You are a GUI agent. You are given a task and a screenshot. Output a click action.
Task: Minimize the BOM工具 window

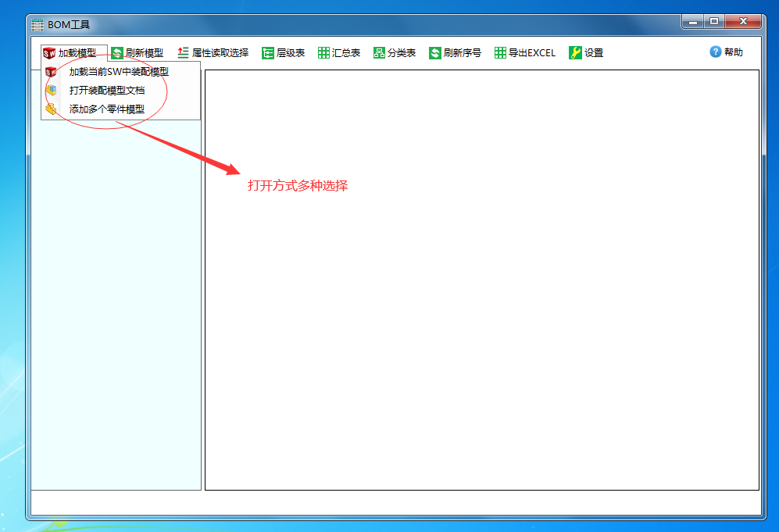(693, 21)
